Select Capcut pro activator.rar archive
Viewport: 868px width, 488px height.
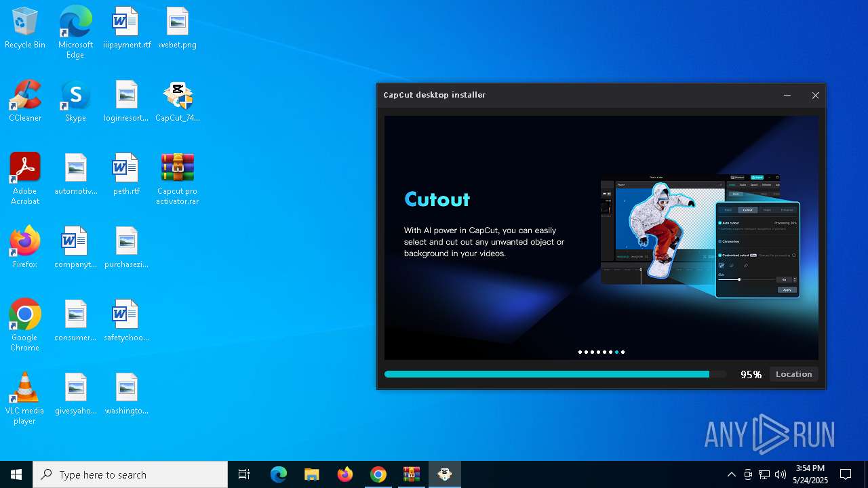[x=177, y=179]
